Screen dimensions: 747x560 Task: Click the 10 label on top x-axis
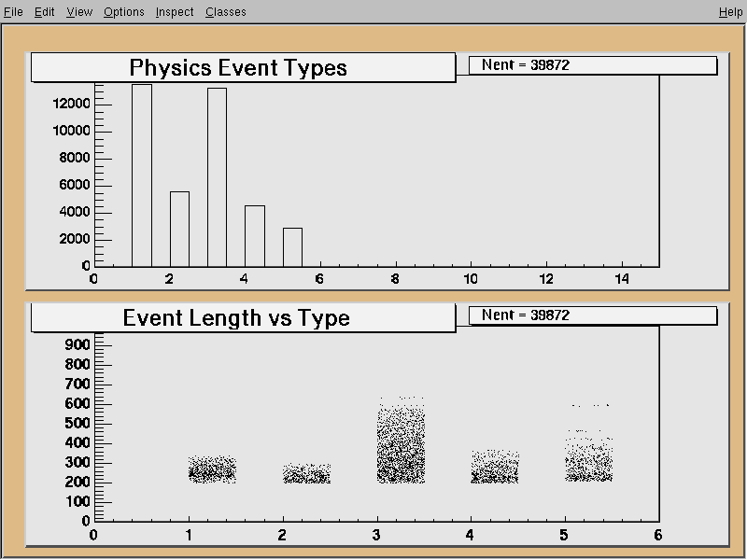pyautogui.click(x=471, y=279)
